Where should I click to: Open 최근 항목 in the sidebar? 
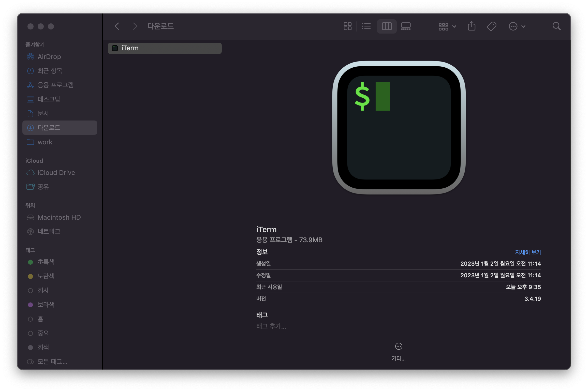[x=60, y=71]
